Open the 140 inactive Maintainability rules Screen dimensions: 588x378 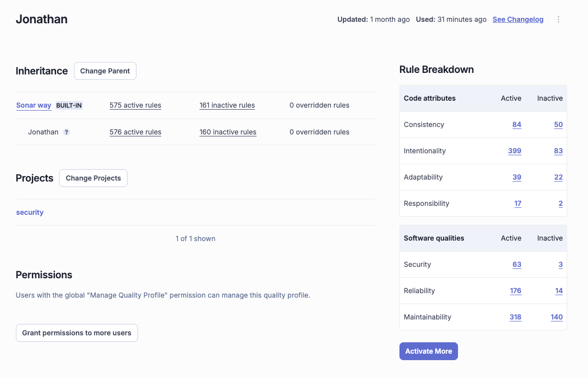[556, 317]
